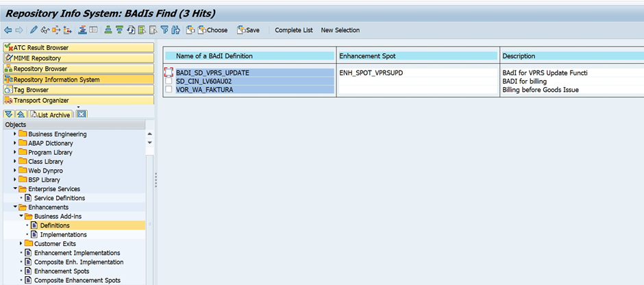Click 'Billing before Goods Issue' description

(x=541, y=90)
